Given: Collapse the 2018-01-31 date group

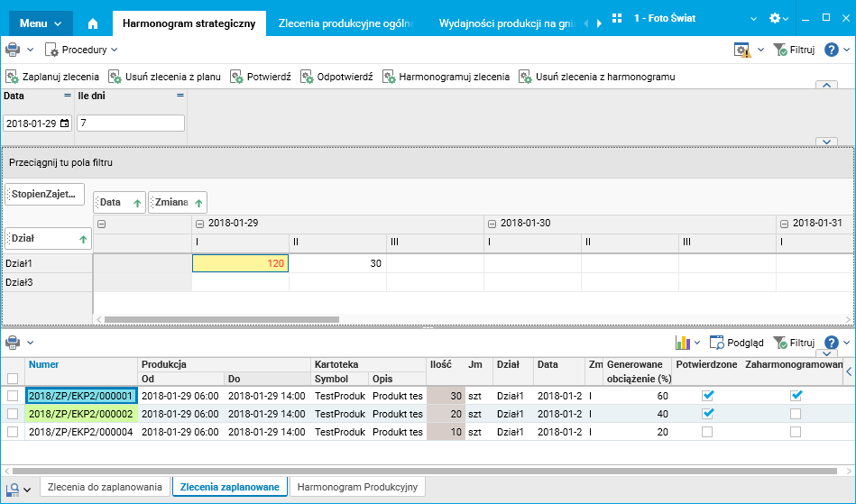Looking at the screenshot, I should (x=784, y=224).
